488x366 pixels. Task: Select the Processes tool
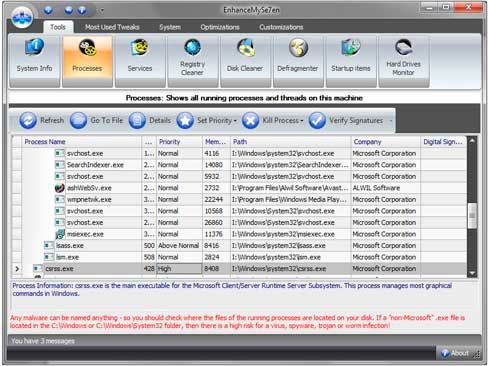click(x=87, y=61)
